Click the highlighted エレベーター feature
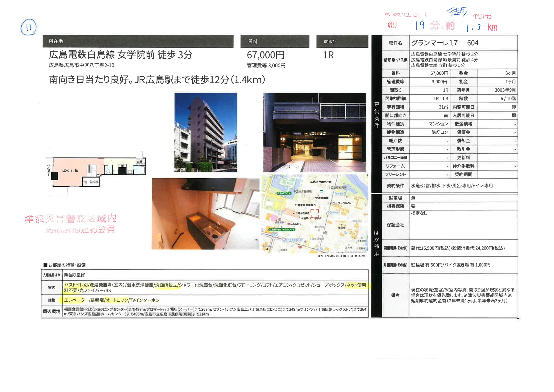 (76, 300)
